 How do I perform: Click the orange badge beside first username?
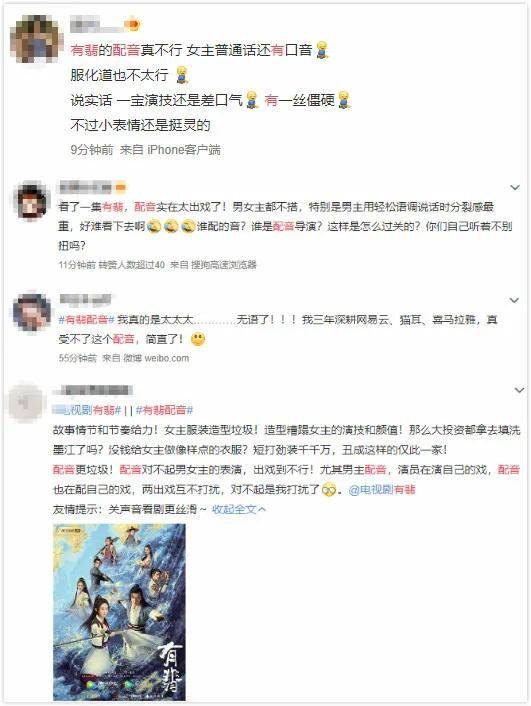coord(132,23)
